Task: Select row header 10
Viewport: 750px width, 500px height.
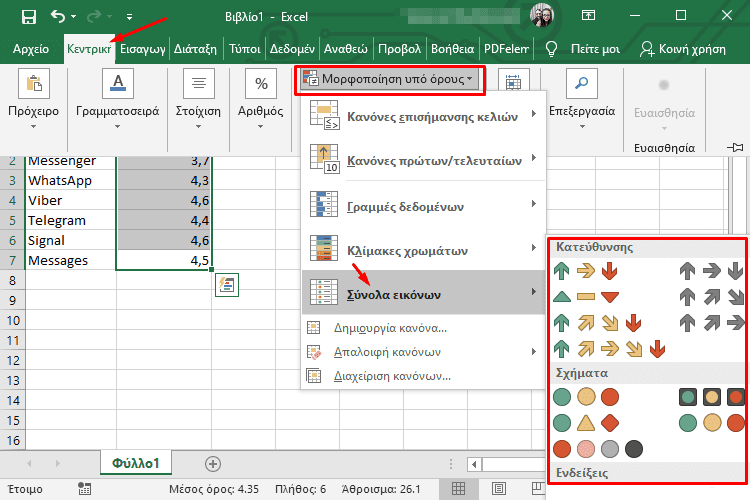Action: 13,320
